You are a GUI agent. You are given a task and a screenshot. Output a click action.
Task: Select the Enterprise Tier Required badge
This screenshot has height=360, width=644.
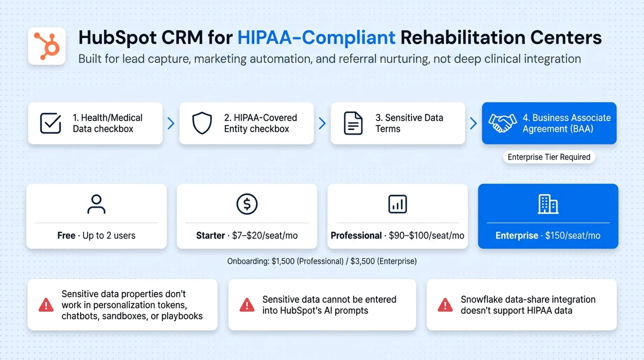(549, 157)
